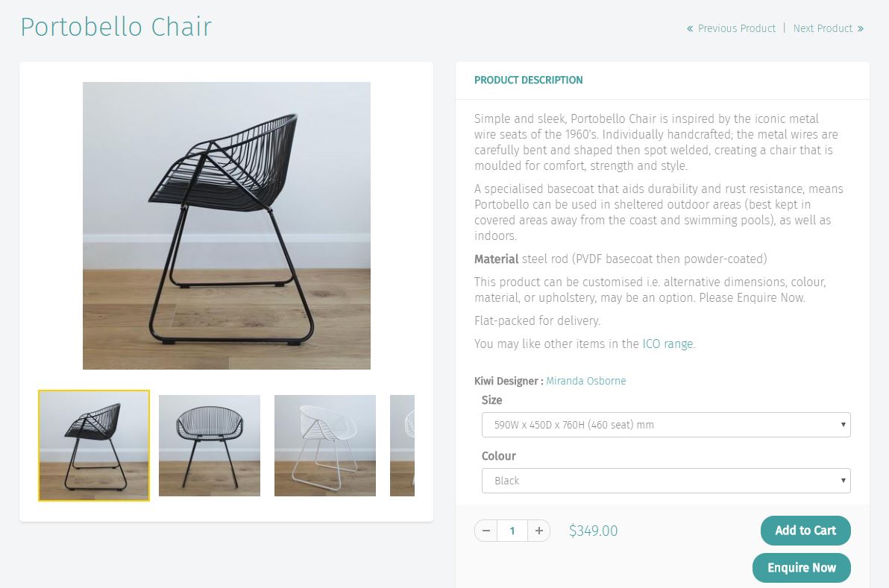Click the Size dropdown arrow
This screenshot has width=889, height=588.
point(843,425)
